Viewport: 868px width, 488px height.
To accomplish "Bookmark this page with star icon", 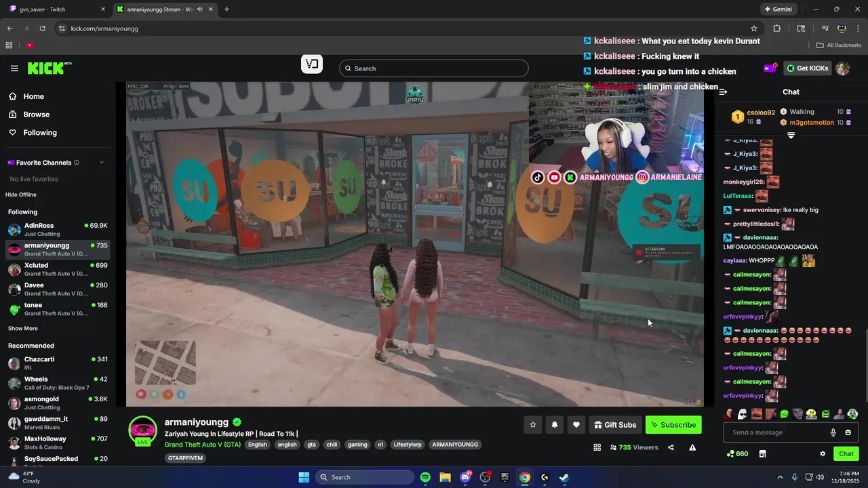I will coord(753,28).
